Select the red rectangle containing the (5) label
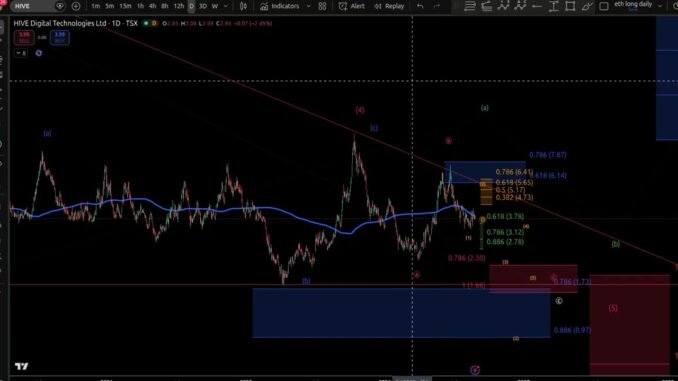This screenshot has height=381, width=678. 630,324
